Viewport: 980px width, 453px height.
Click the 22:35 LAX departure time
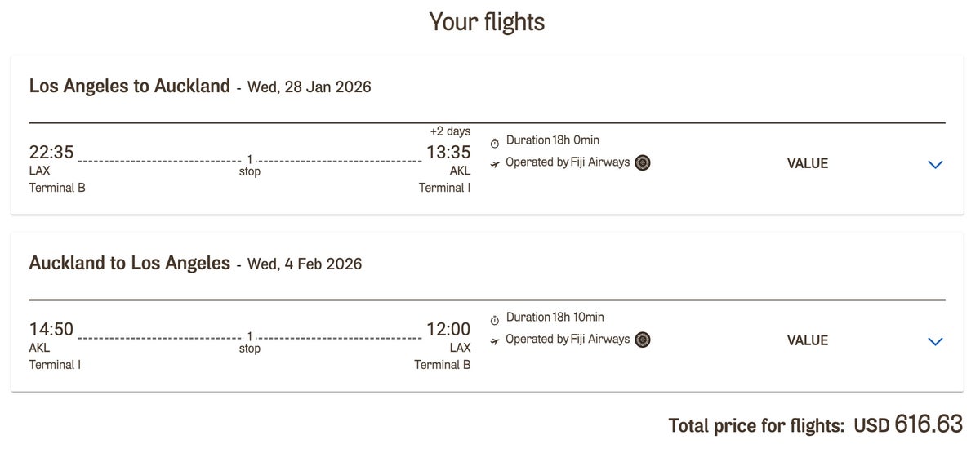pos(51,153)
